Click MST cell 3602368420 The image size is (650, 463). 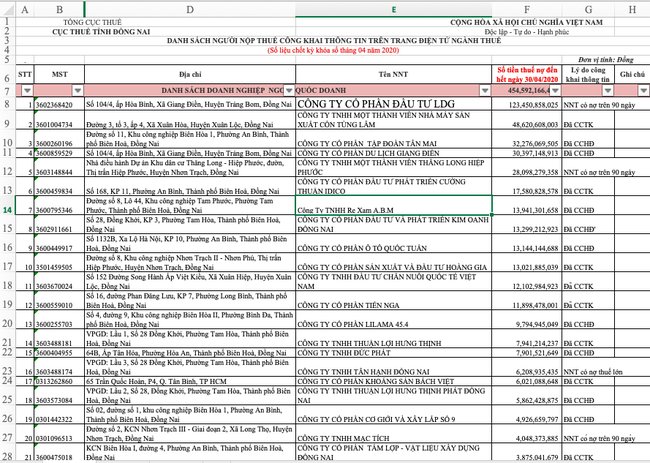(x=59, y=105)
